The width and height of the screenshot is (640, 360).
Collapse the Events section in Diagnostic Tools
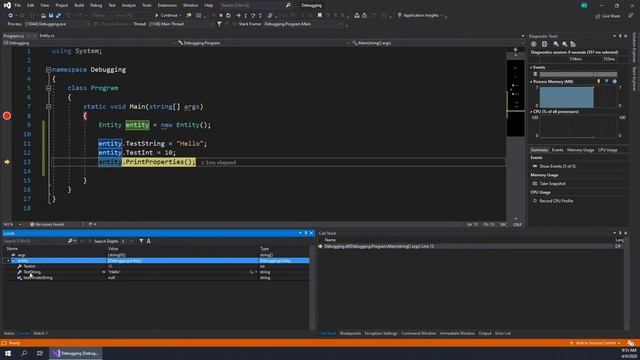(531, 67)
